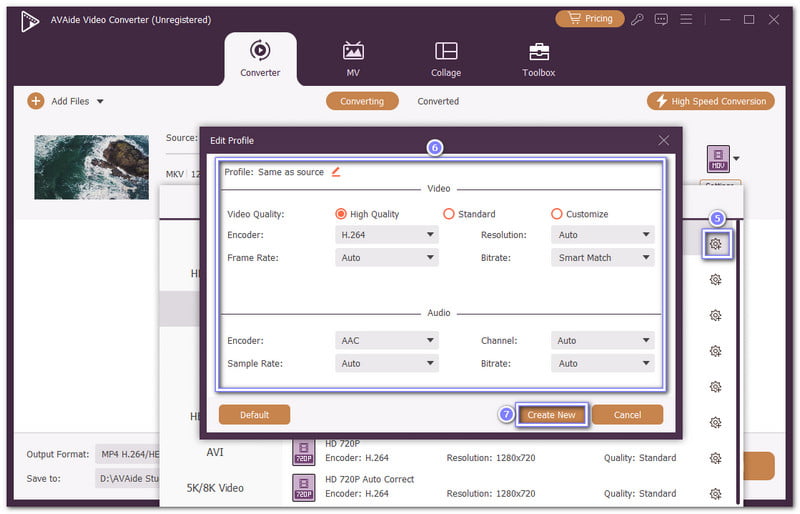Open the hamburger menu icon
Viewport: 800px width, 514px height.
coord(686,19)
